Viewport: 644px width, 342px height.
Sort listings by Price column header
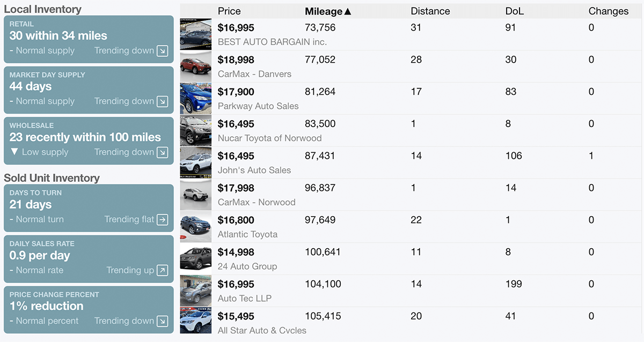pyautogui.click(x=229, y=11)
